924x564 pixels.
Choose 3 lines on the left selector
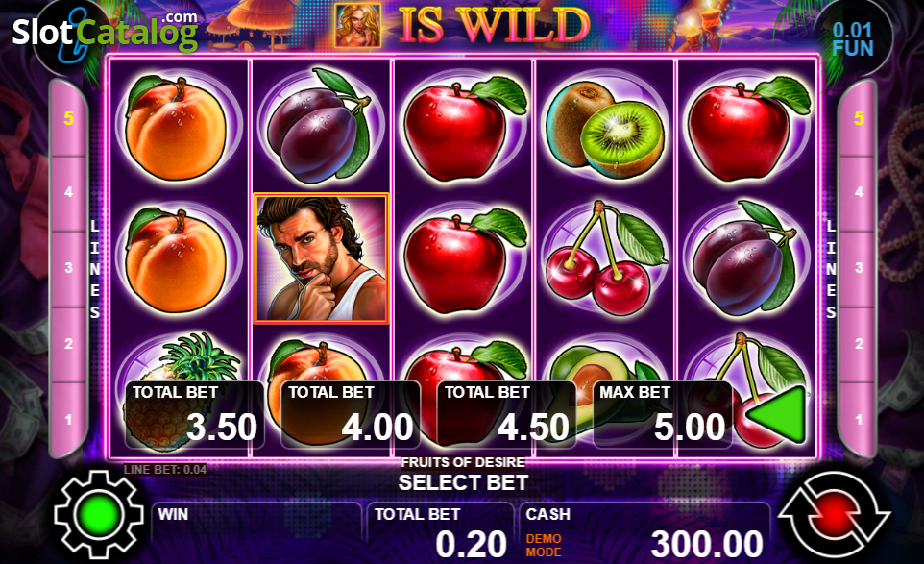pos(69,268)
